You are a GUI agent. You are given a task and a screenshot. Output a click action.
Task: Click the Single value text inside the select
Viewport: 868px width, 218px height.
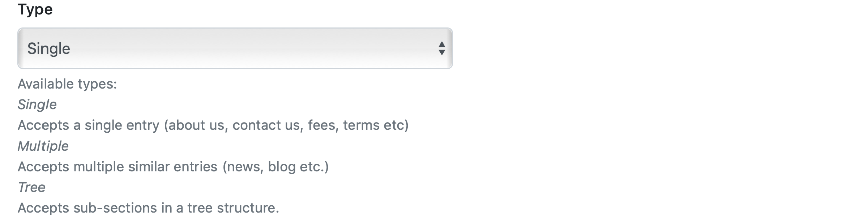pos(49,48)
